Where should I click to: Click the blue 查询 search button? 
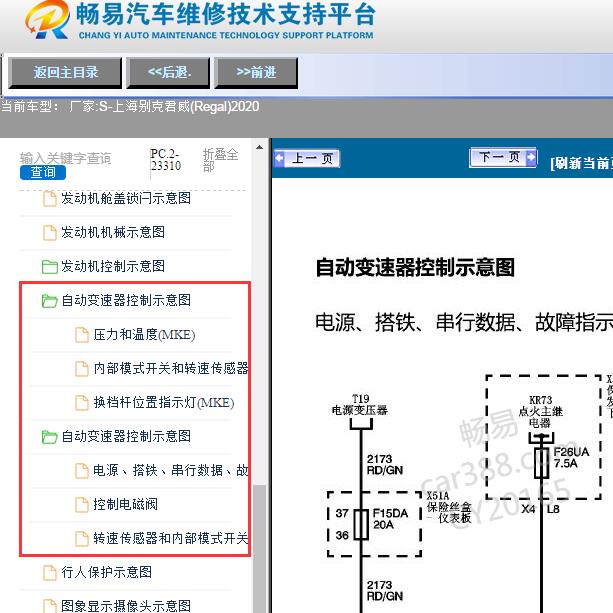(x=43, y=172)
